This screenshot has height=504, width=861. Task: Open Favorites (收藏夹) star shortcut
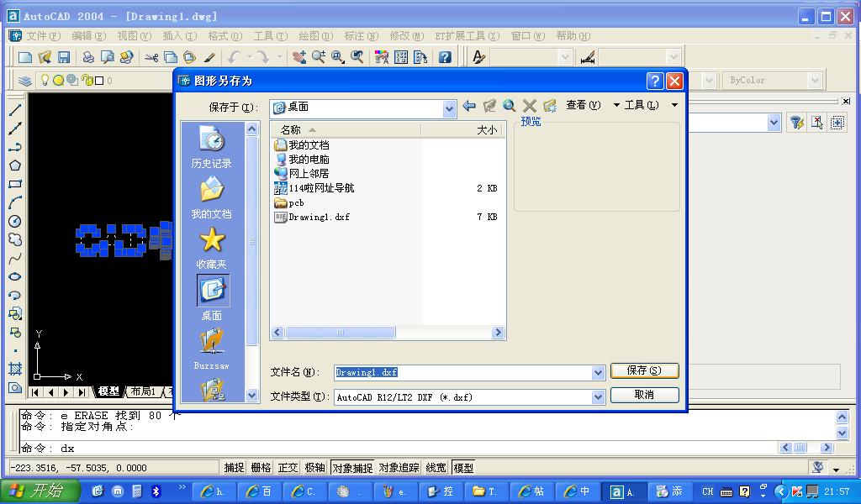tap(212, 248)
